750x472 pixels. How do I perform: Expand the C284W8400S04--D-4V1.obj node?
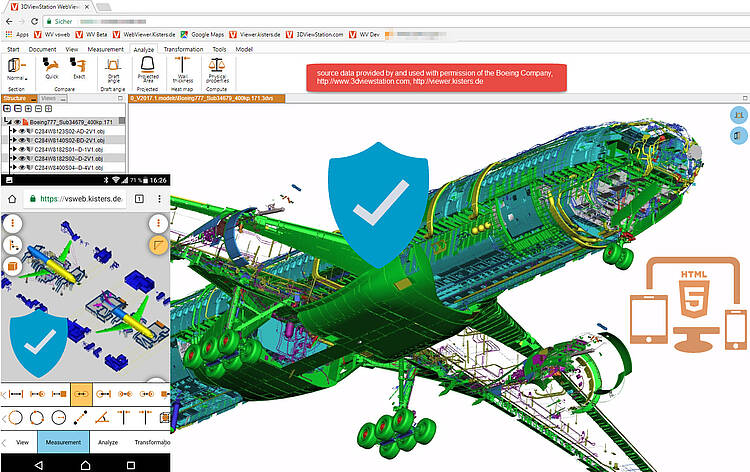(15, 167)
